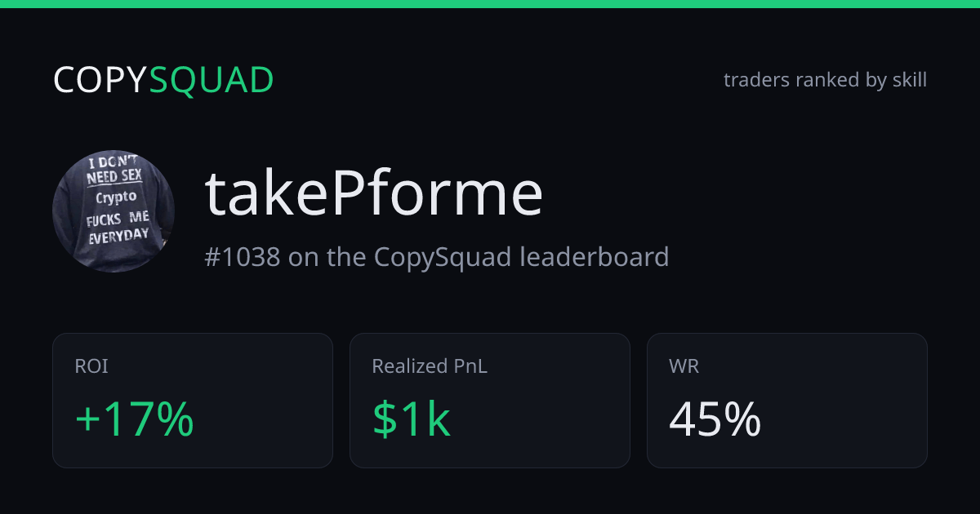Click the 45% win rate value
The height and width of the screenshot is (514, 980).
pyautogui.click(x=715, y=419)
